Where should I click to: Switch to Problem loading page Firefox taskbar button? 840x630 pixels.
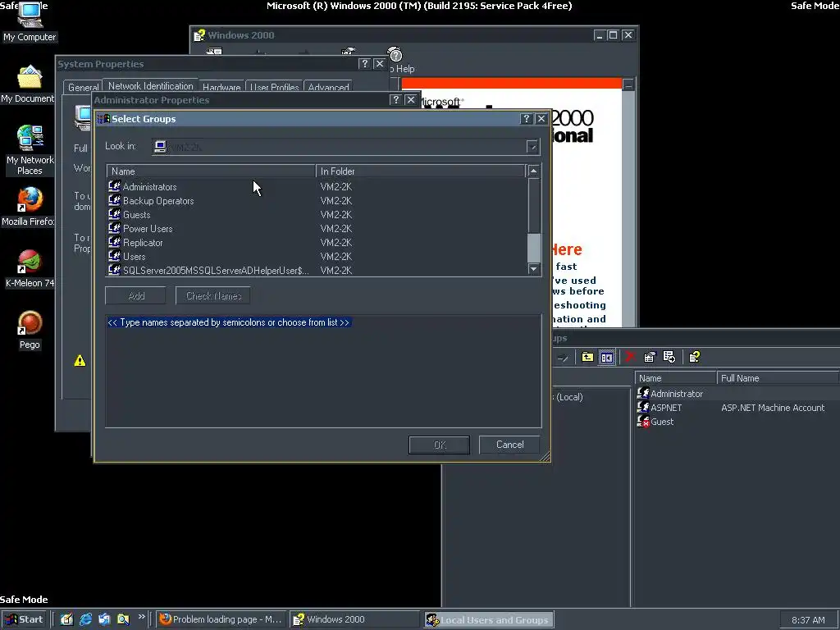[x=221, y=619]
